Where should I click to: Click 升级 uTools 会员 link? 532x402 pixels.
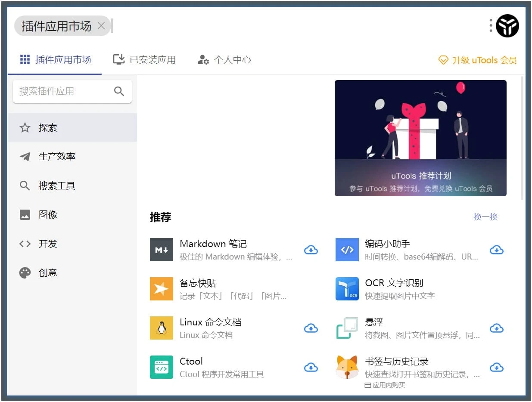(x=478, y=60)
